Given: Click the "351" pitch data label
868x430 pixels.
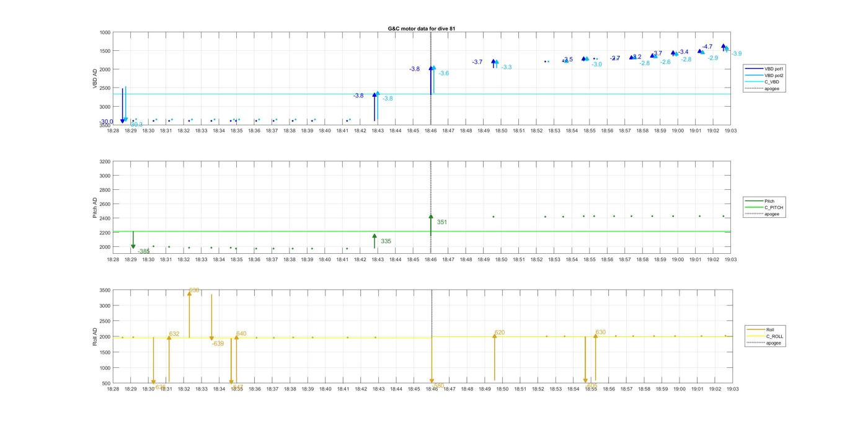Looking at the screenshot, I should coord(441,222).
